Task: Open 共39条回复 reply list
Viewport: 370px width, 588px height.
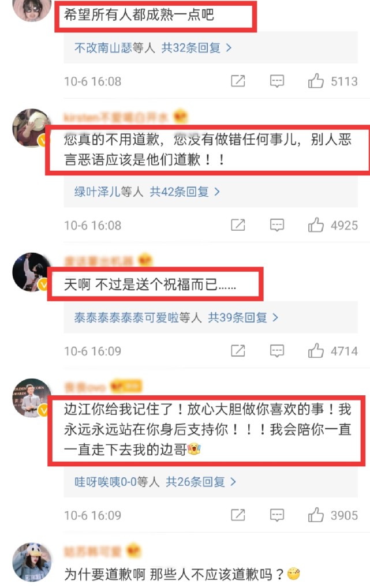Action: 243,317
